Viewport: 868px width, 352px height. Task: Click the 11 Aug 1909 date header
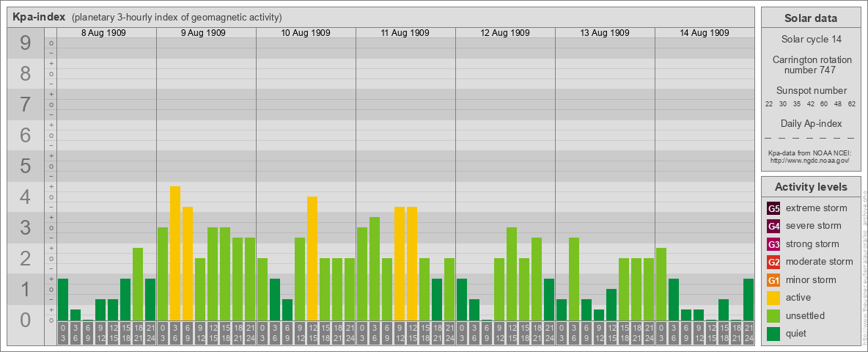405,33
